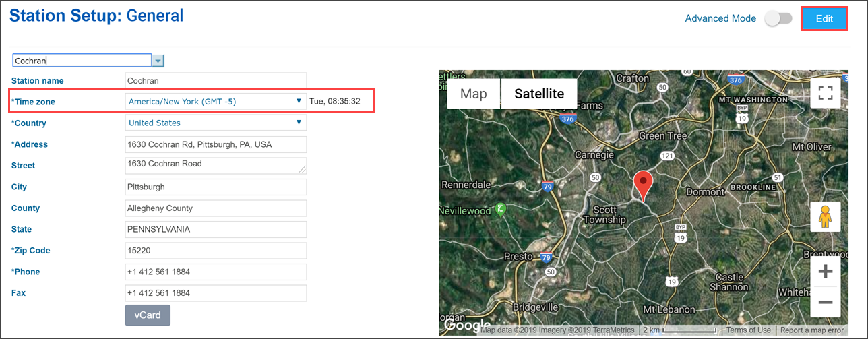Viewport: 868px width, 339px height.
Task: Click the Station name field
Action: 216,81
